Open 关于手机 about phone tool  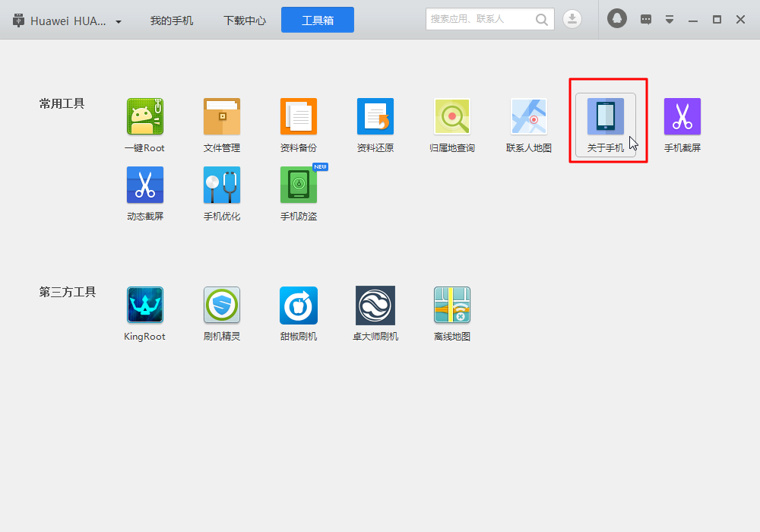(606, 125)
